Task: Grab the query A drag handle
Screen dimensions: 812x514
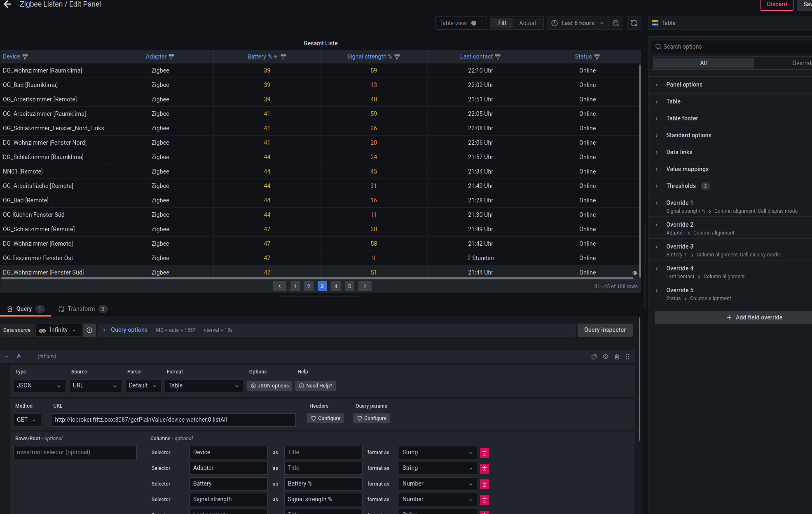Action: click(x=627, y=357)
